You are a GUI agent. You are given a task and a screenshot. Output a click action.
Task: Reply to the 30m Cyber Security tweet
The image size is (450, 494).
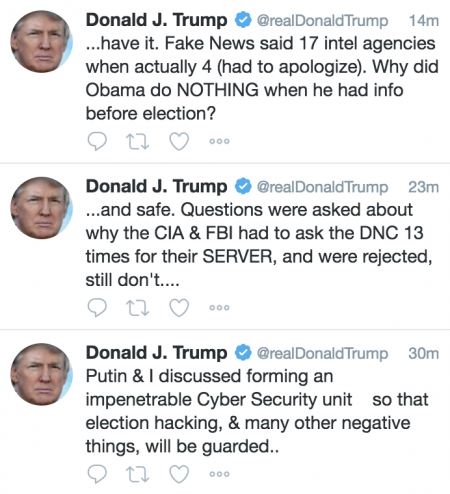[97, 474]
